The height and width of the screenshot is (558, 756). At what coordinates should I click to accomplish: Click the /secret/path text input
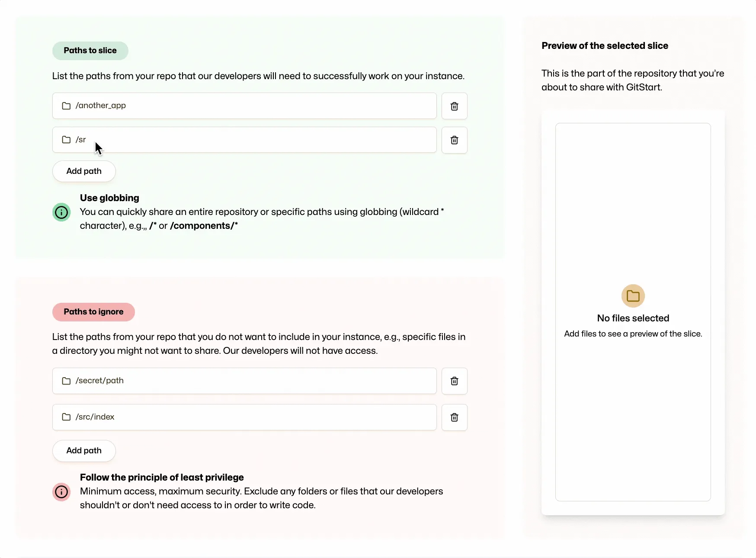pyautogui.click(x=216, y=381)
